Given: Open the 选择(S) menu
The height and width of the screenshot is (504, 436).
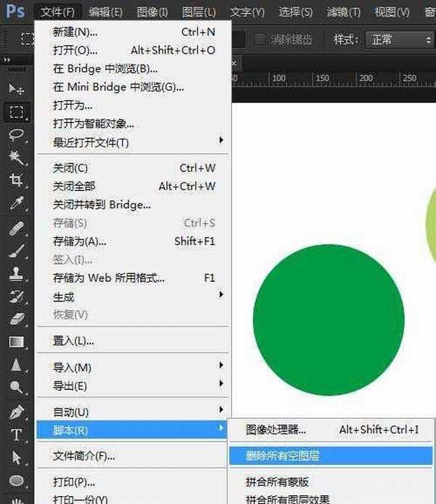Looking at the screenshot, I should [296, 12].
